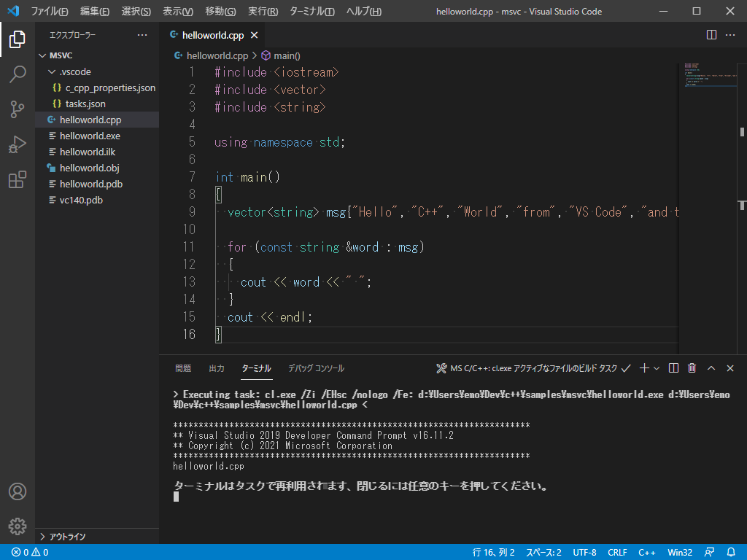Launch a new terminal with plus icon
747x560 pixels.
(644, 368)
